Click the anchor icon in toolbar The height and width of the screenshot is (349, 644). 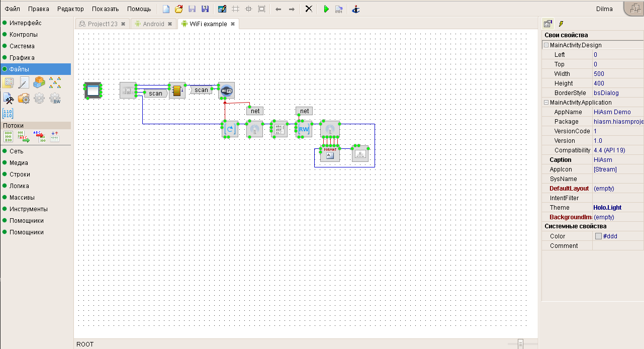click(x=356, y=9)
